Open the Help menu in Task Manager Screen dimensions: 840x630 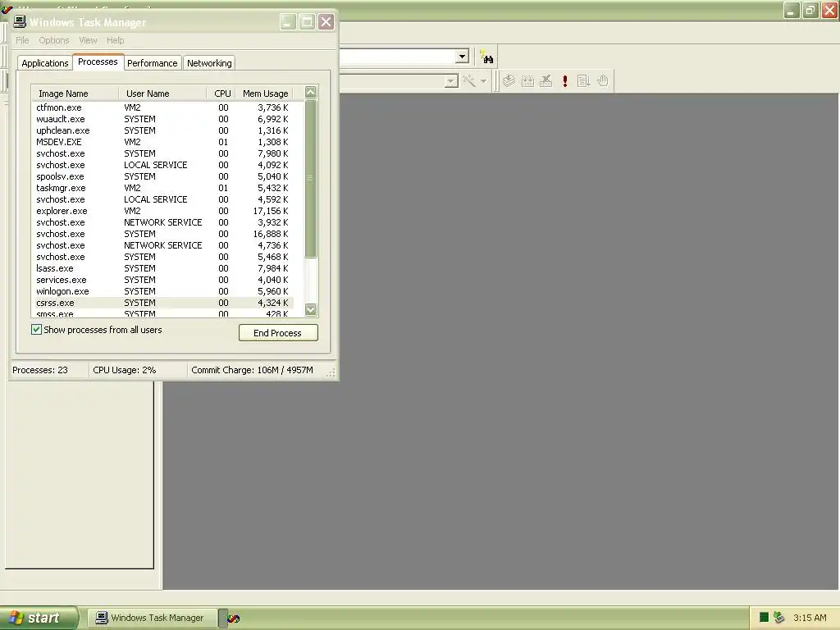tap(115, 40)
